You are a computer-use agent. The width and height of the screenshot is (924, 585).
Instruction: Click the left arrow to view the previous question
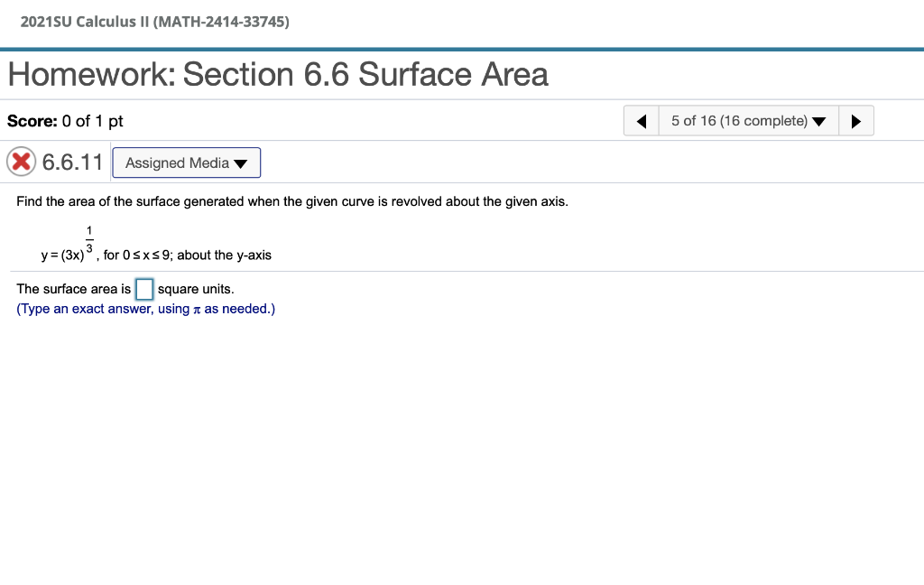pyautogui.click(x=642, y=120)
